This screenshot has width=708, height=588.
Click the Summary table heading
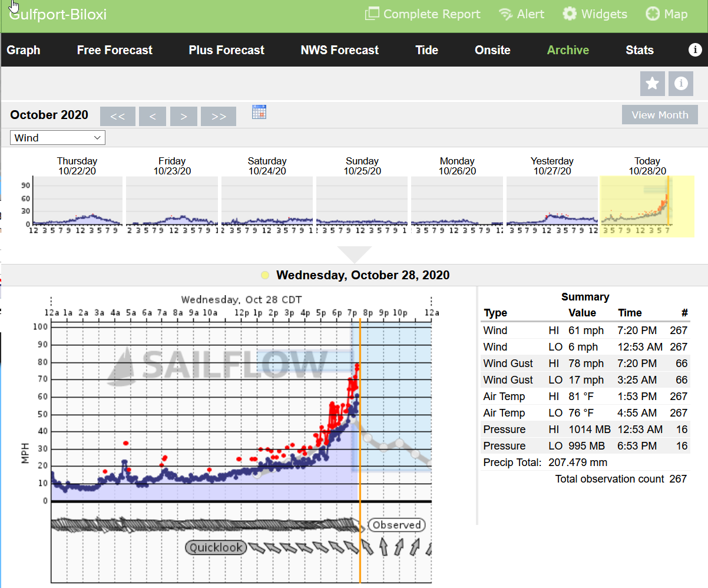[585, 297]
